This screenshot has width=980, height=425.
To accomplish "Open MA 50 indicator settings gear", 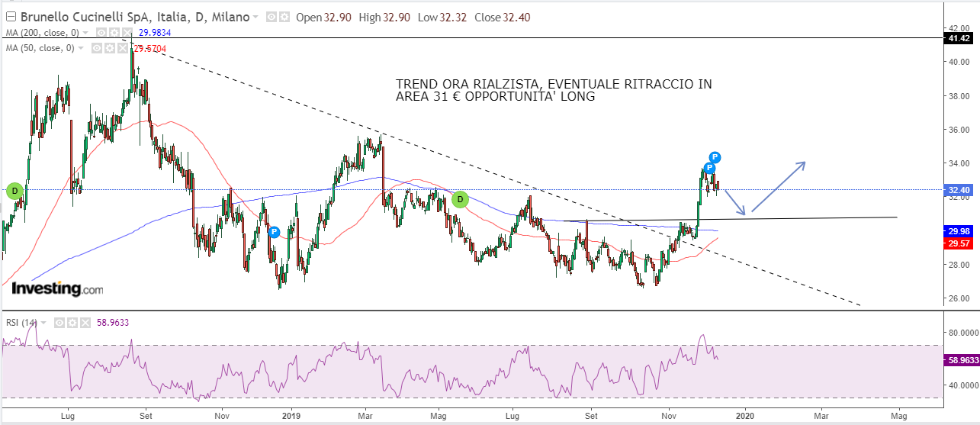I will (110, 48).
